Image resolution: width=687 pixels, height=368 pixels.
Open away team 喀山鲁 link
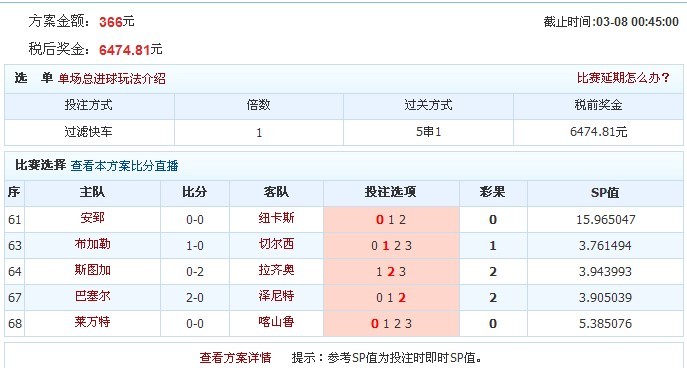276,322
